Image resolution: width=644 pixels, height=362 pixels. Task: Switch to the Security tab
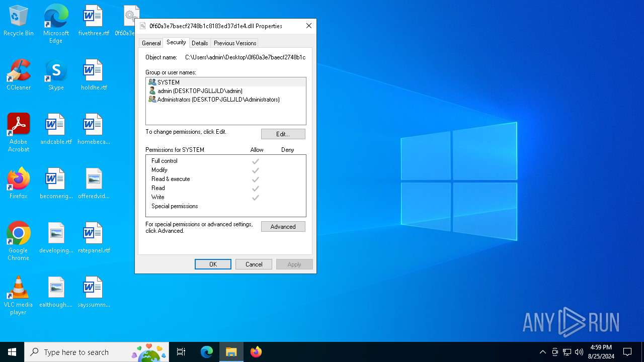(x=176, y=42)
